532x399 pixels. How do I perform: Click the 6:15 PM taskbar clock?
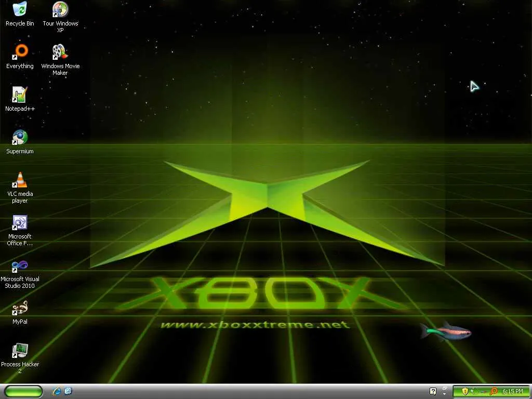click(x=512, y=391)
